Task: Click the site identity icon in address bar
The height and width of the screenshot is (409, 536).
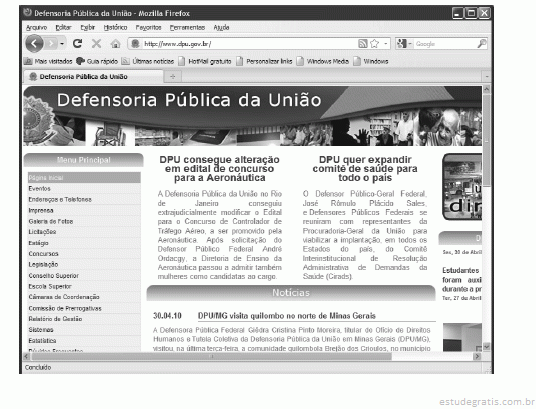Action: [135, 43]
